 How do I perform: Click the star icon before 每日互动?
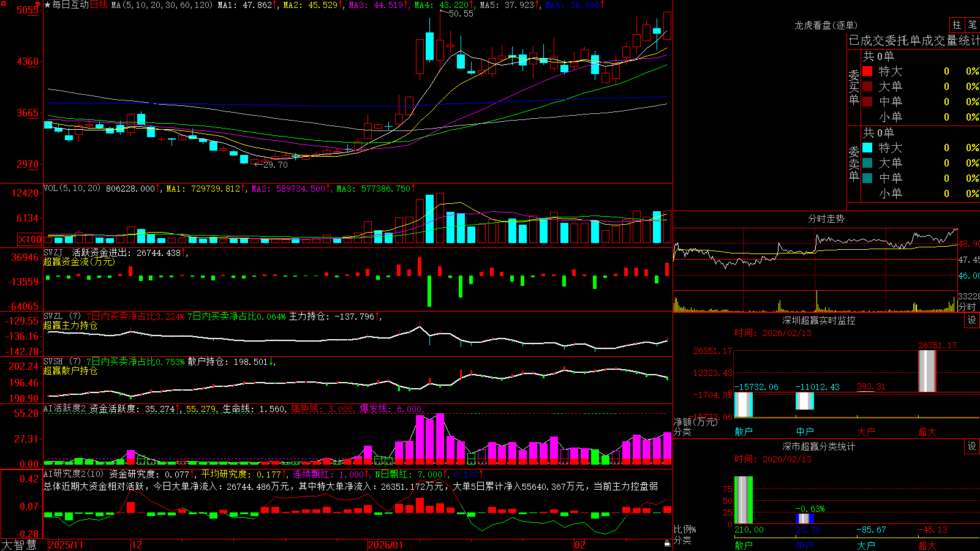tap(47, 5)
